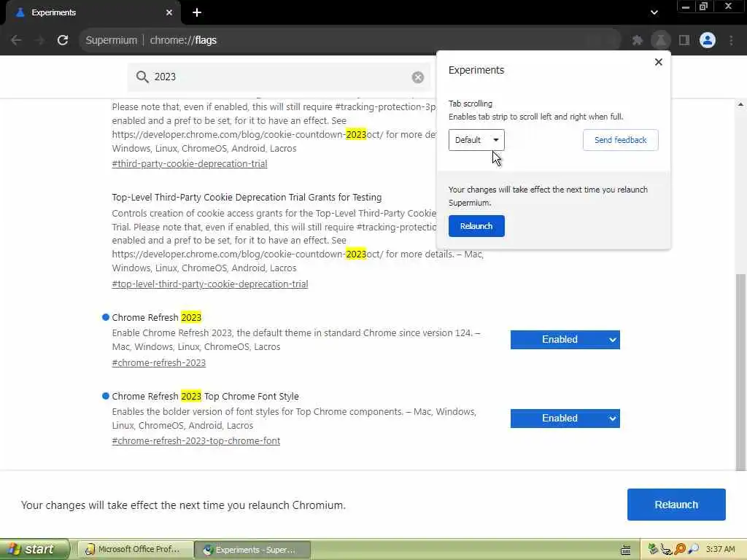
Task: Reload the chrome://flags page
Action: [63, 40]
